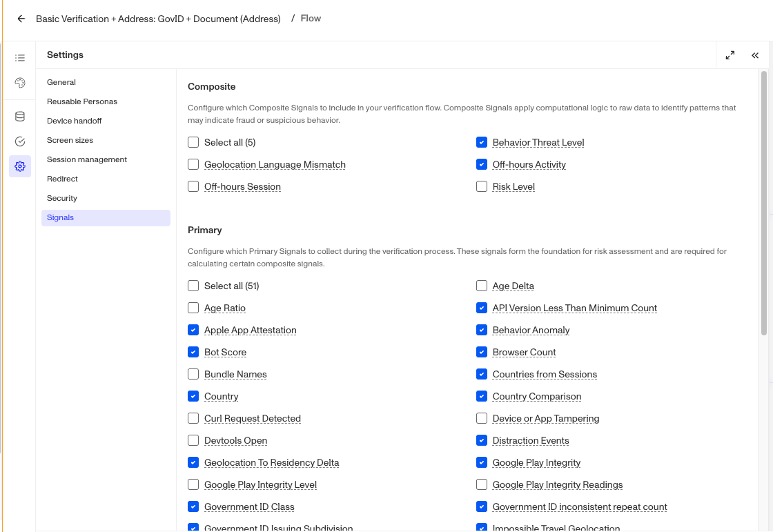Collapse the settings panel with double chevron
The width and height of the screenshot is (773, 532).
pyautogui.click(x=755, y=55)
